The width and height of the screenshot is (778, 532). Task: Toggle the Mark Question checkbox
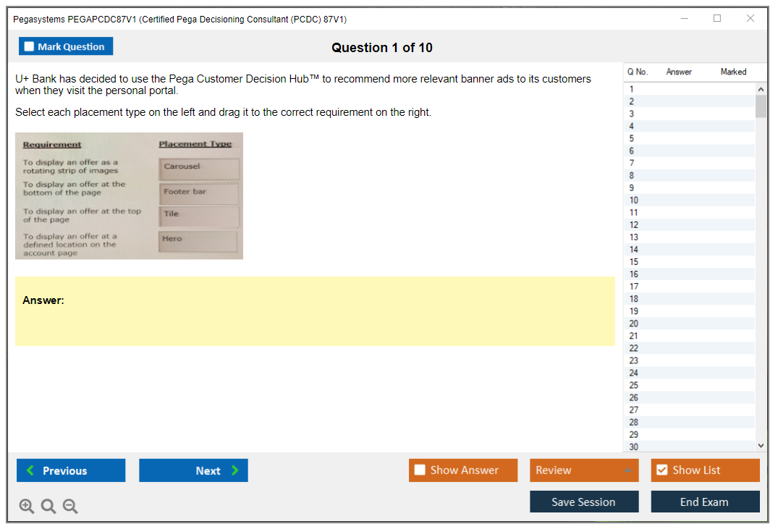pyautogui.click(x=30, y=47)
